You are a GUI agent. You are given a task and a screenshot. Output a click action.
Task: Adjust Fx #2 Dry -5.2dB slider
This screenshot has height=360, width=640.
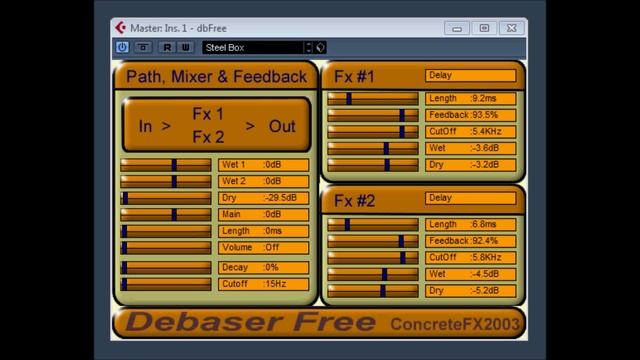tap(373, 291)
